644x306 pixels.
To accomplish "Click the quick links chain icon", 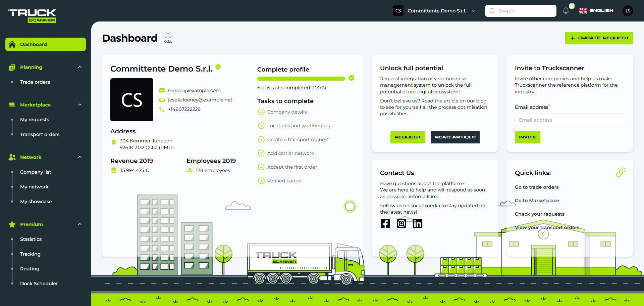I will click(621, 172).
